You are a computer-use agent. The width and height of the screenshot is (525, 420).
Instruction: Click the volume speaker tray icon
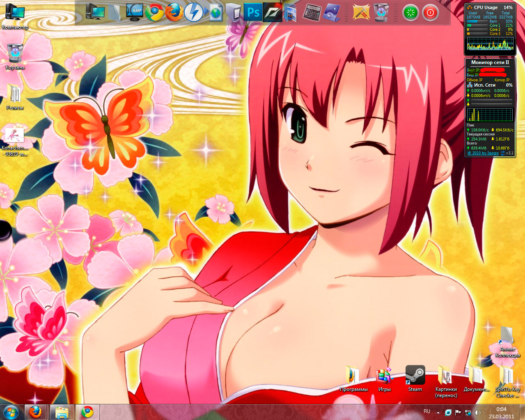coord(477,412)
